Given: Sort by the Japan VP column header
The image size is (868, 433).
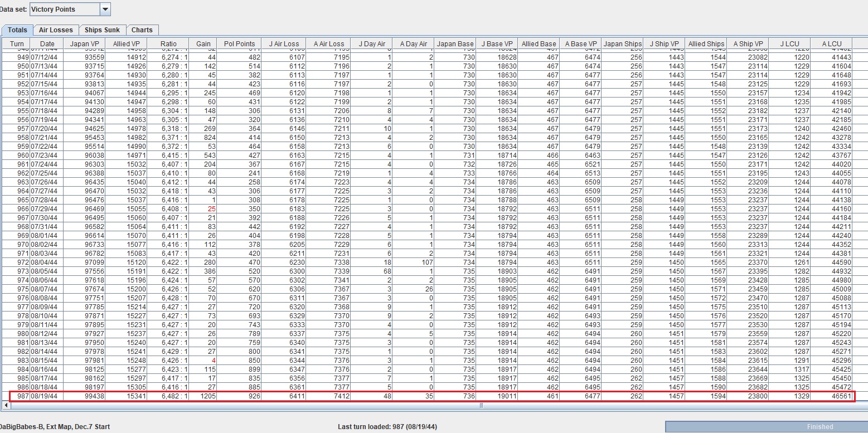Looking at the screenshot, I should tap(85, 43).
